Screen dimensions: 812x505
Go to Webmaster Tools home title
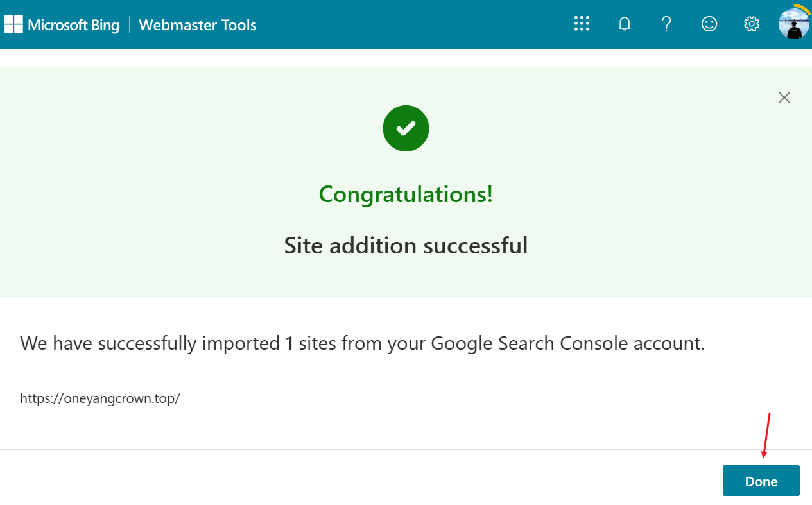click(198, 25)
